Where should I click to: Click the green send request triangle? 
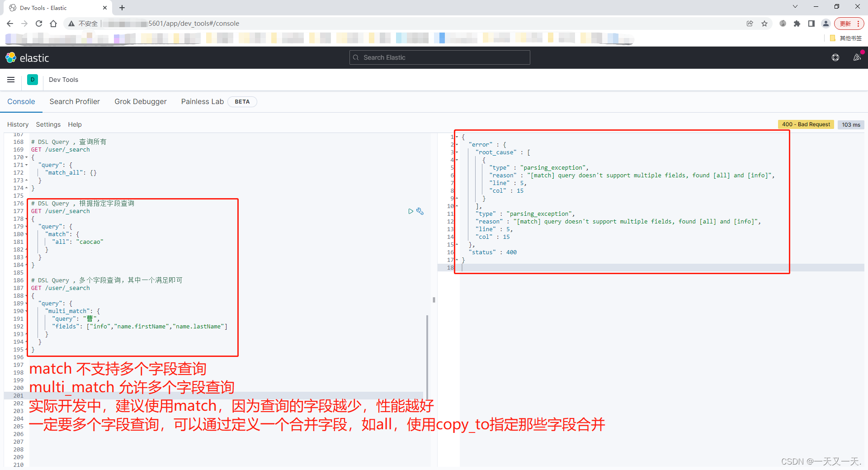(x=410, y=211)
